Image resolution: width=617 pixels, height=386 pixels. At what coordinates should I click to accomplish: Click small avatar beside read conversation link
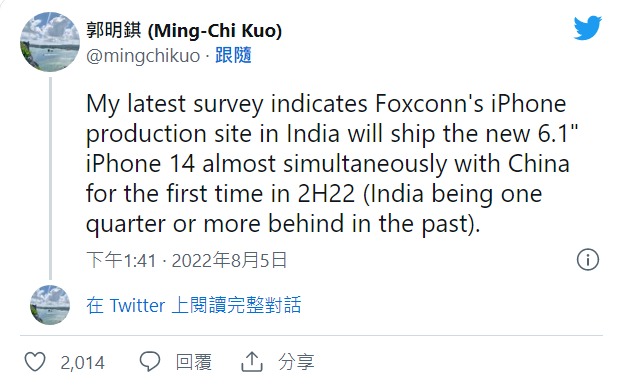(x=50, y=305)
